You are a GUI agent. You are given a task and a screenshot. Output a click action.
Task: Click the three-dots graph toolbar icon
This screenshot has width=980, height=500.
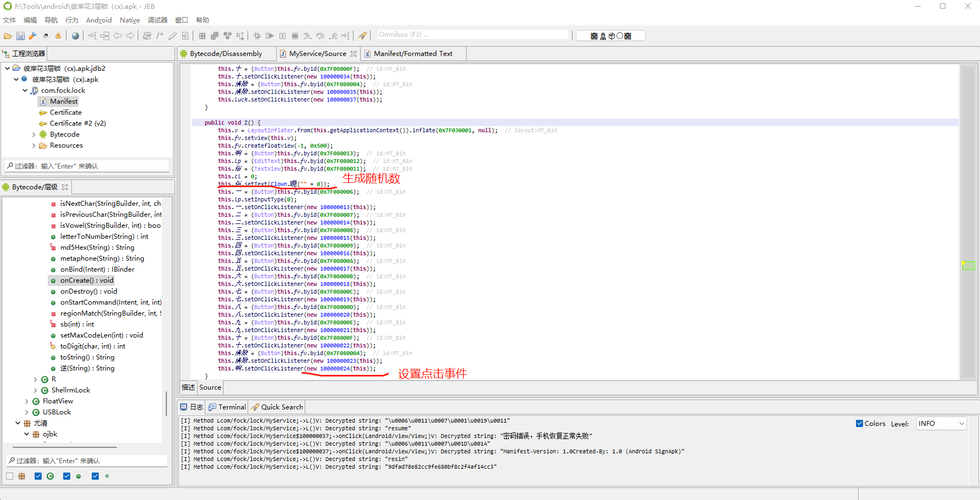227,36
